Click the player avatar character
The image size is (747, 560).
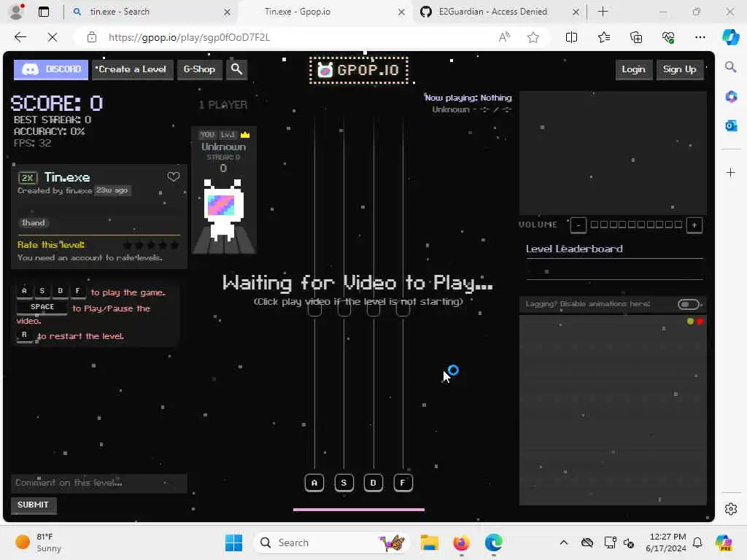(223, 209)
